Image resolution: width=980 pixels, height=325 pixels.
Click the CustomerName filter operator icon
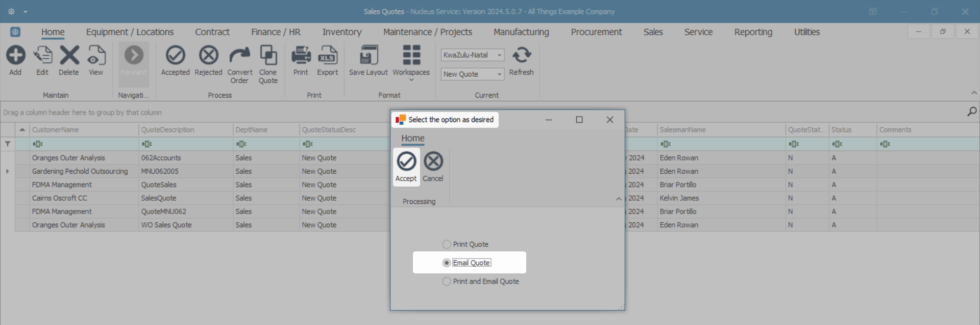38,144
